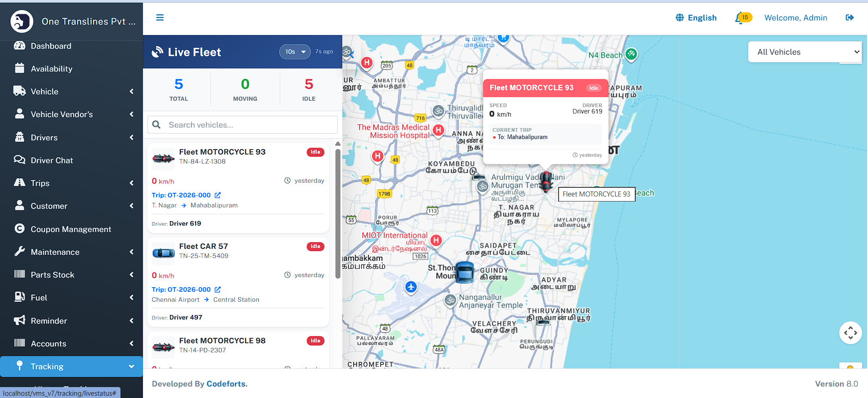Viewport: 868px width, 398px height.
Task: Filter by the MOVING vehicles count
Action: (x=245, y=89)
